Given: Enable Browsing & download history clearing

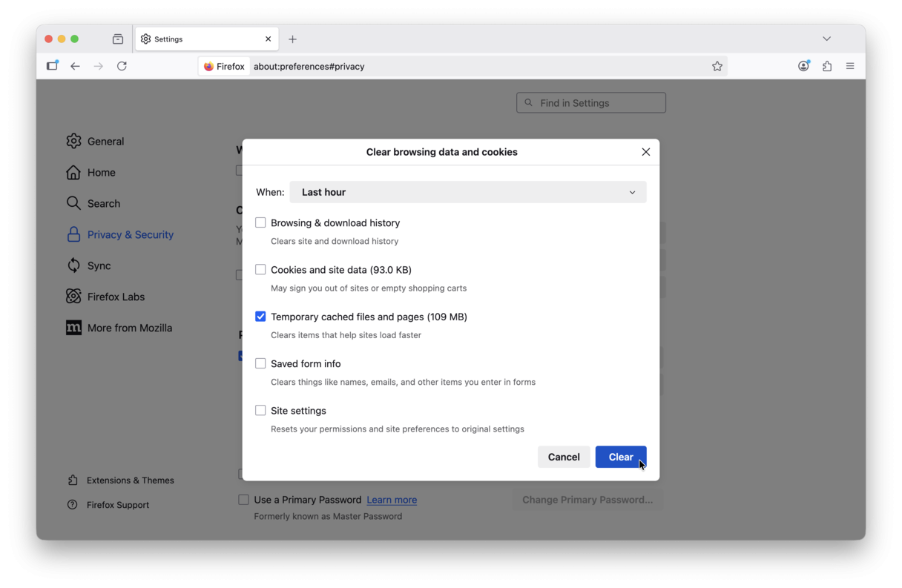Looking at the screenshot, I should (260, 222).
